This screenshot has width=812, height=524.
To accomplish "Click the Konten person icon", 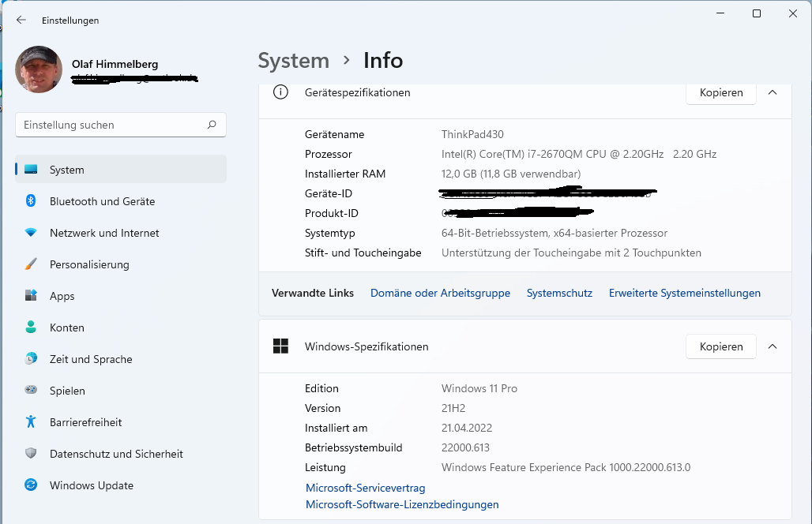I will coord(31,327).
